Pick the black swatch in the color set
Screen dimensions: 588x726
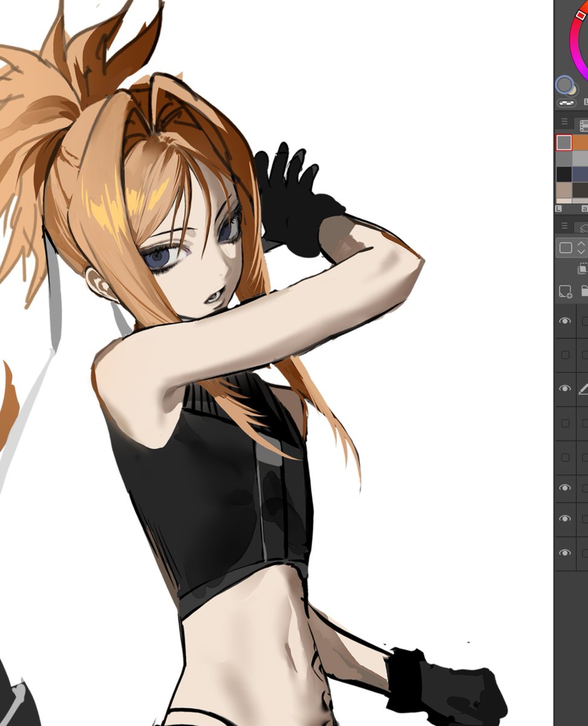(x=564, y=174)
